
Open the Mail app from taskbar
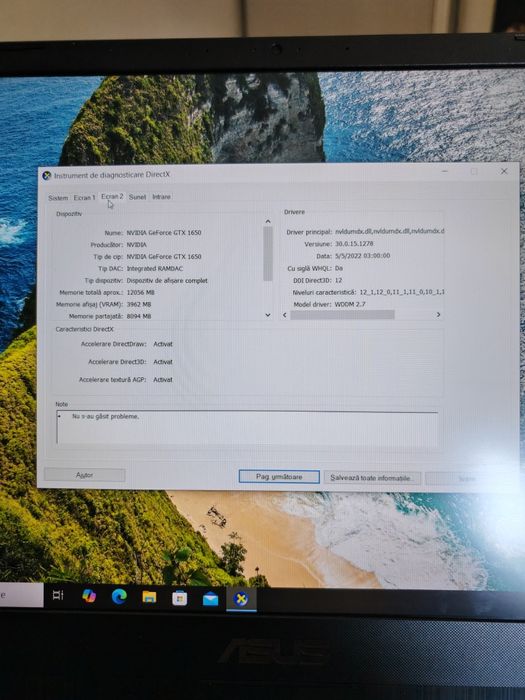point(210,599)
